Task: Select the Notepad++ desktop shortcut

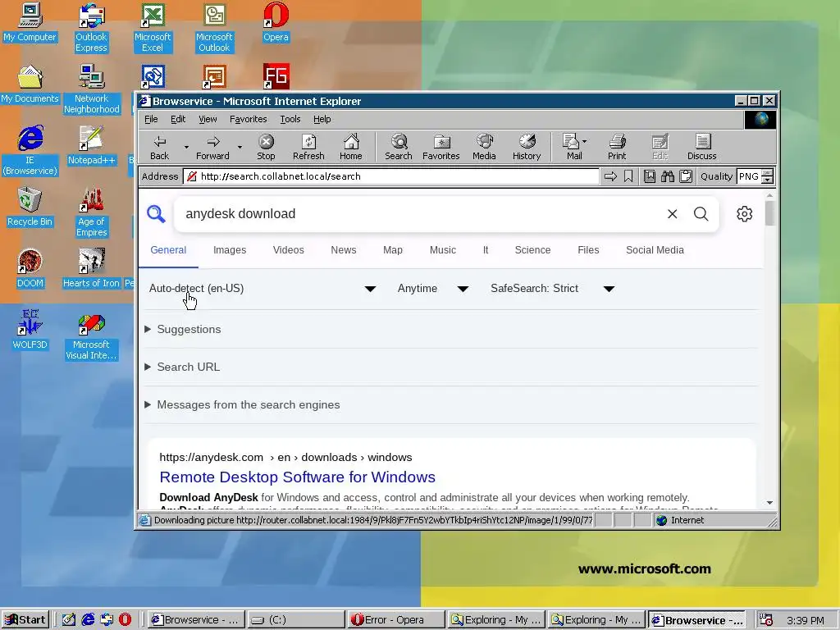Action: tap(92, 144)
